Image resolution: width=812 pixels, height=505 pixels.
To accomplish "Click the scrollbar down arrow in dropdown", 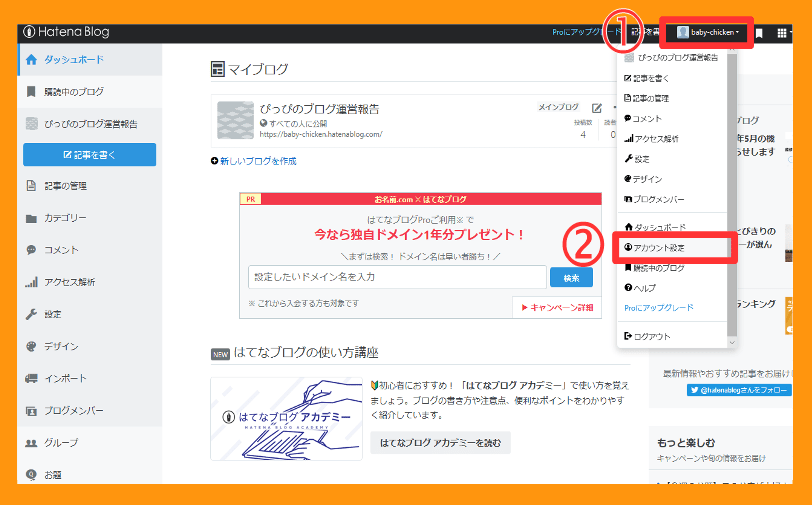I will (732, 342).
